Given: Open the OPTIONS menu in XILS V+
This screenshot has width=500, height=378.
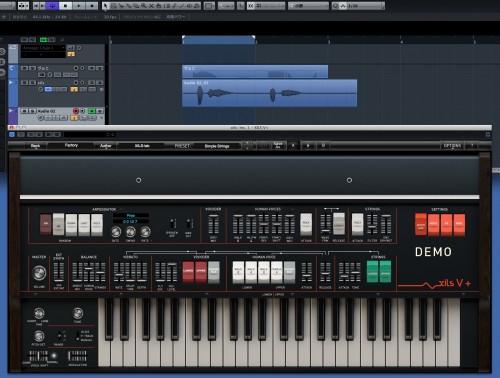Looking at the screenshot, I should pos(452,146).
